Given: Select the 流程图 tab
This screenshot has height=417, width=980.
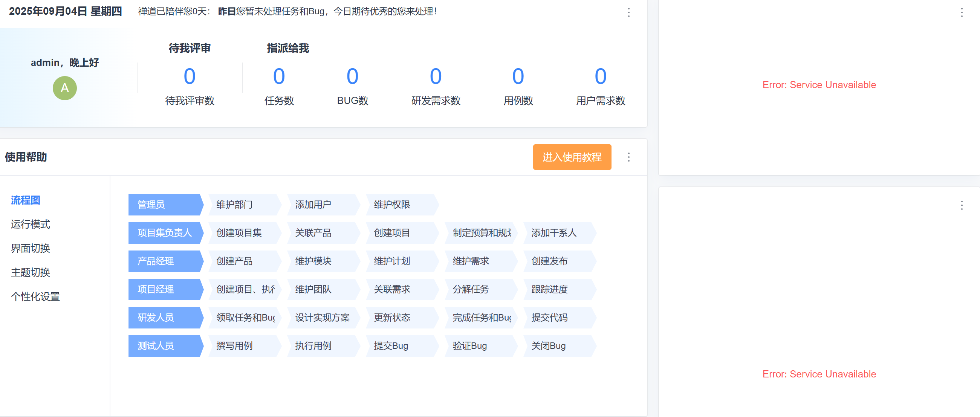Looking at the screenshot, I should point(26,200).
